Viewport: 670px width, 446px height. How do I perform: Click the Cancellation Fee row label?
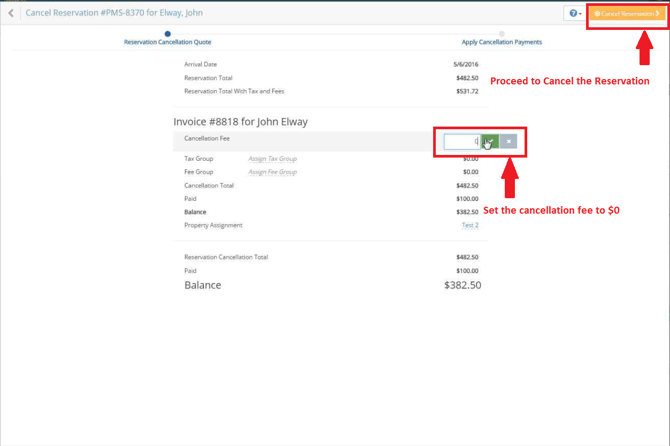point(207,138)
